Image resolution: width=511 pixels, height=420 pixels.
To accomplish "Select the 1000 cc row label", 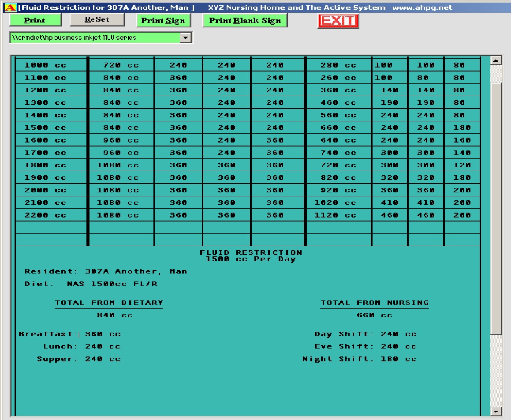I will click(x=45, y=65).
